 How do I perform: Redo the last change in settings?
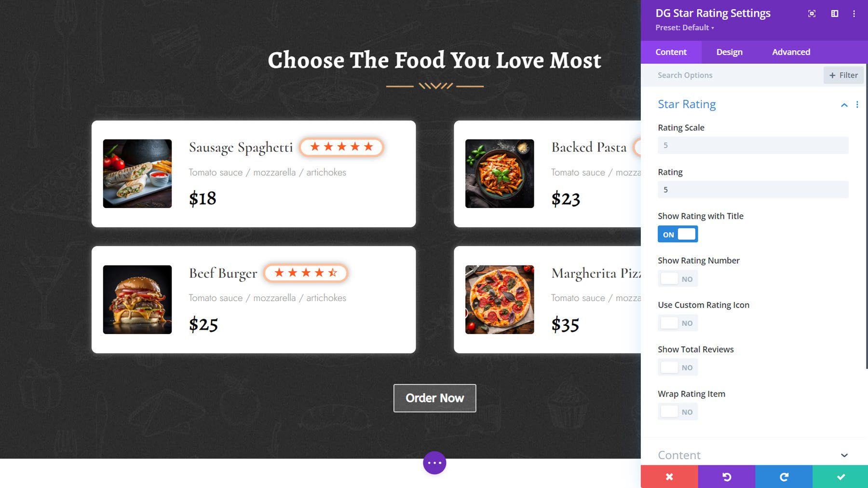click(785, 477)
